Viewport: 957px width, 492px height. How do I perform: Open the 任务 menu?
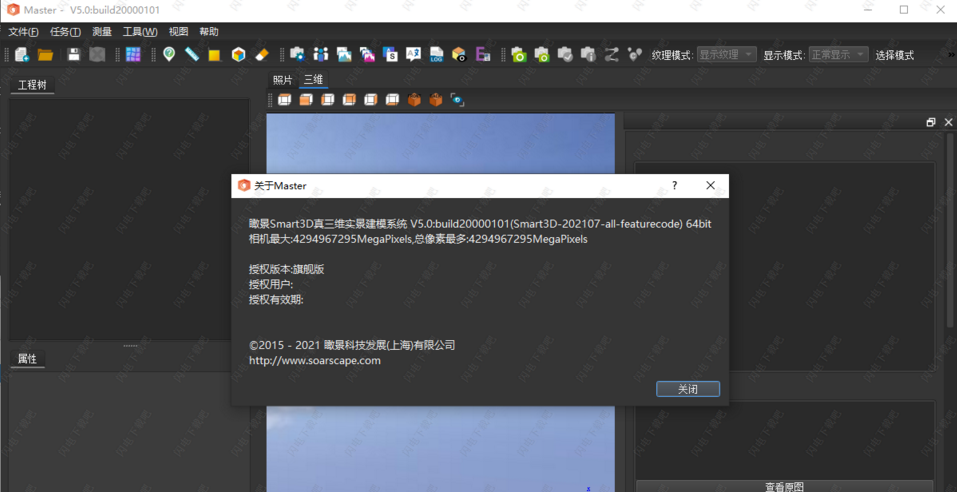pyautogui.click(x=65, y=32)
